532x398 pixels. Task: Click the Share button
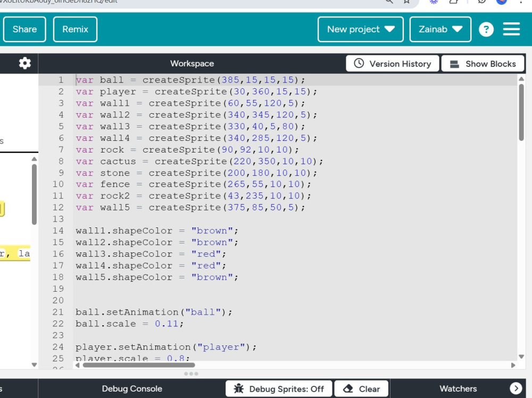25,29
